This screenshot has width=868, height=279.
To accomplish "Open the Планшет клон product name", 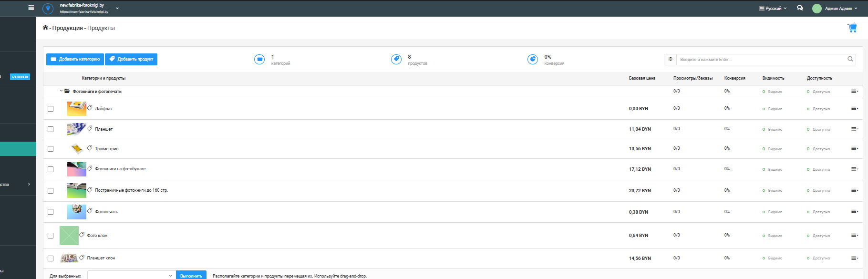I will pyautogui.click(x=101, y=258).
